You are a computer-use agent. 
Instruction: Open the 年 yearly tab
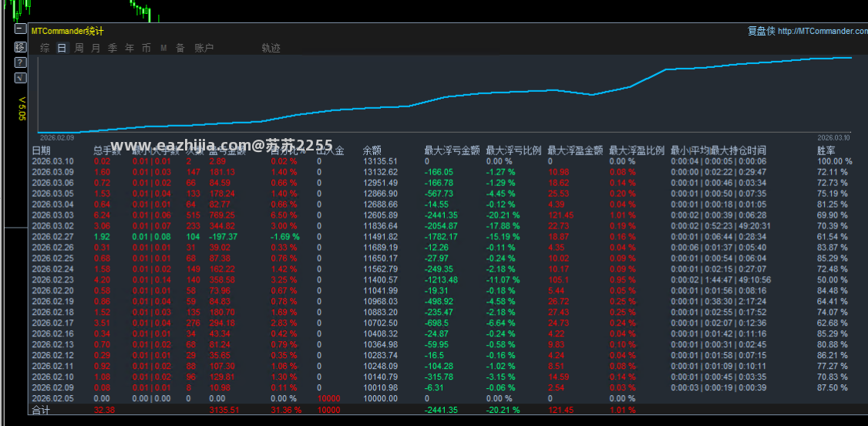(x=130, y=48)
